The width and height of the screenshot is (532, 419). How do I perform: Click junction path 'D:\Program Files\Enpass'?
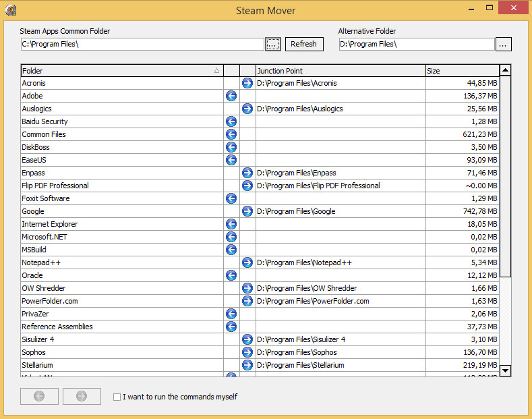pyautogui.click(x=297, y=173)
